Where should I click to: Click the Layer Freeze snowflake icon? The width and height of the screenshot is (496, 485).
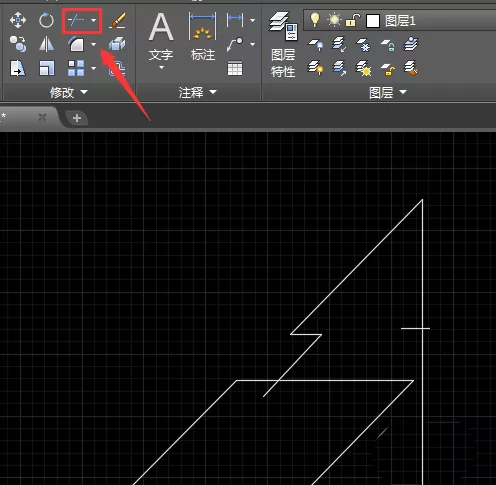tap(364, 45)
